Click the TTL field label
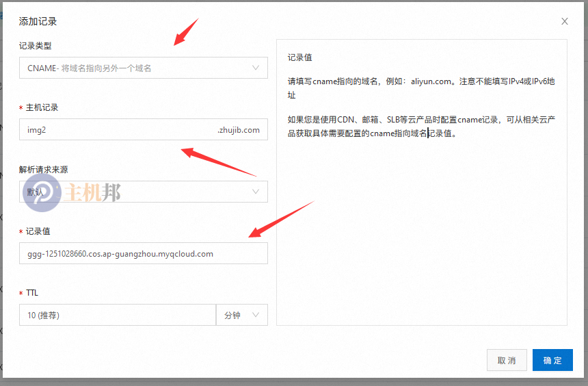 pos(32,293)
